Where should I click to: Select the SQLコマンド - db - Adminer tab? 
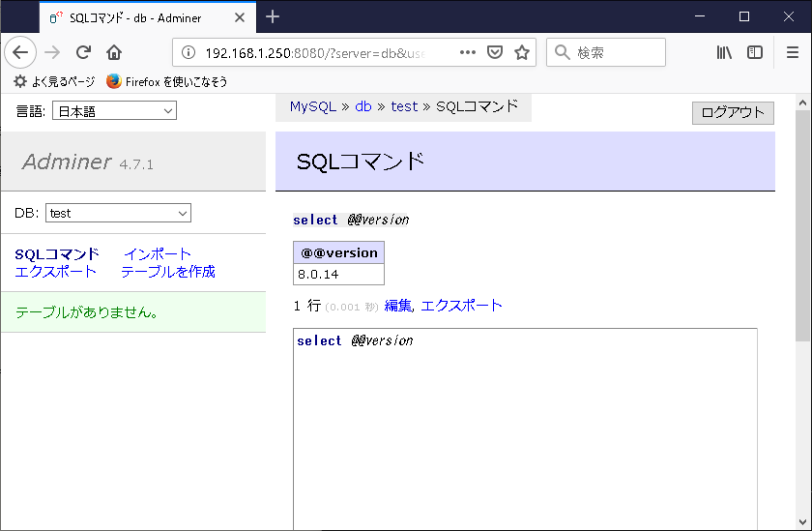coord(148,17)
